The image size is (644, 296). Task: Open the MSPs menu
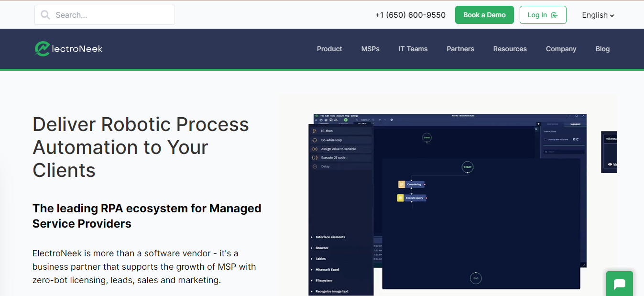(x=371, y=49)
